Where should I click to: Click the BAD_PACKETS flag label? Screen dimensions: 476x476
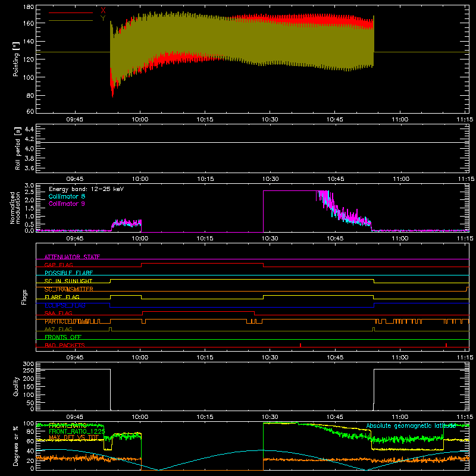65,345
